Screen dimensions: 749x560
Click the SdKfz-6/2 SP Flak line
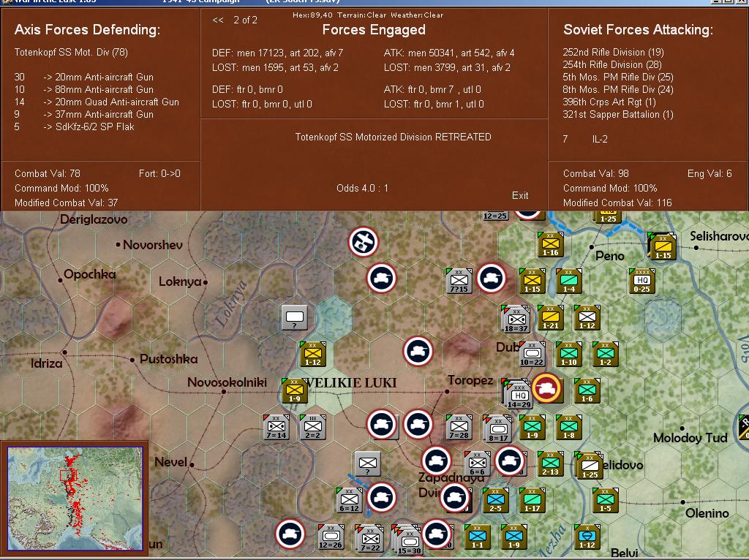[x=75, y=126]
